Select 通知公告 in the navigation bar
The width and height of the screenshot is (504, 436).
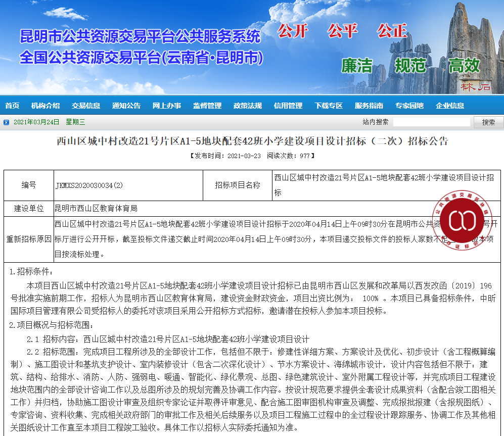126,106
